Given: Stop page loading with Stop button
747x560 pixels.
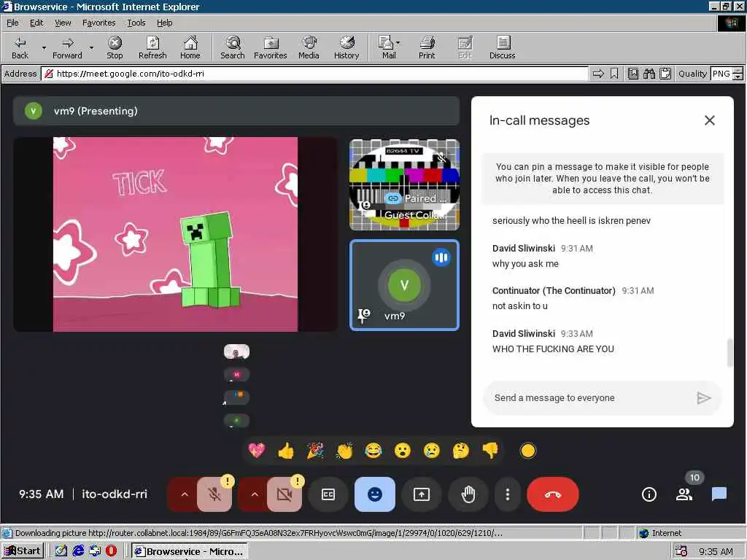Looking at the screenshot, I should 115,47.
